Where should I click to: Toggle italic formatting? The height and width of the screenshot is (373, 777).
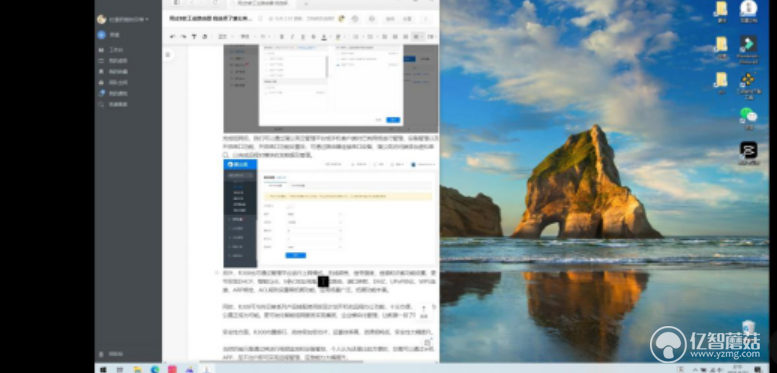pos(292,37)
